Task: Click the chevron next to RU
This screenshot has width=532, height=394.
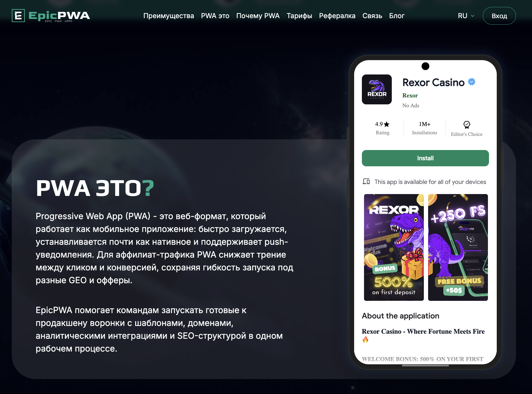Action: coord(472,16)
